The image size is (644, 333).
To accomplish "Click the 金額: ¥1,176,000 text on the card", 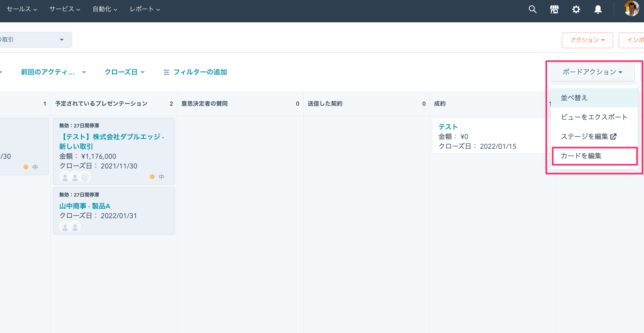I will tap(88, 156).
